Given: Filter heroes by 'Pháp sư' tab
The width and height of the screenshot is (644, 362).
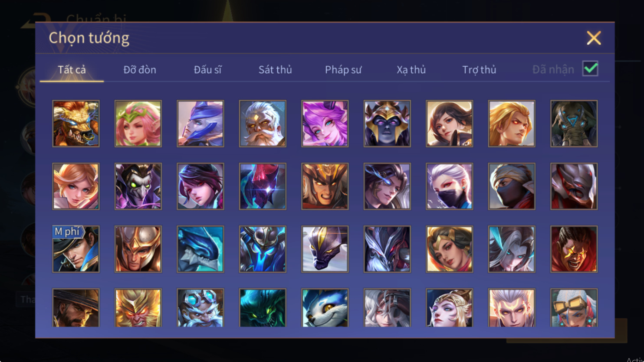Looking at the screenshot, I should [343, 69].
